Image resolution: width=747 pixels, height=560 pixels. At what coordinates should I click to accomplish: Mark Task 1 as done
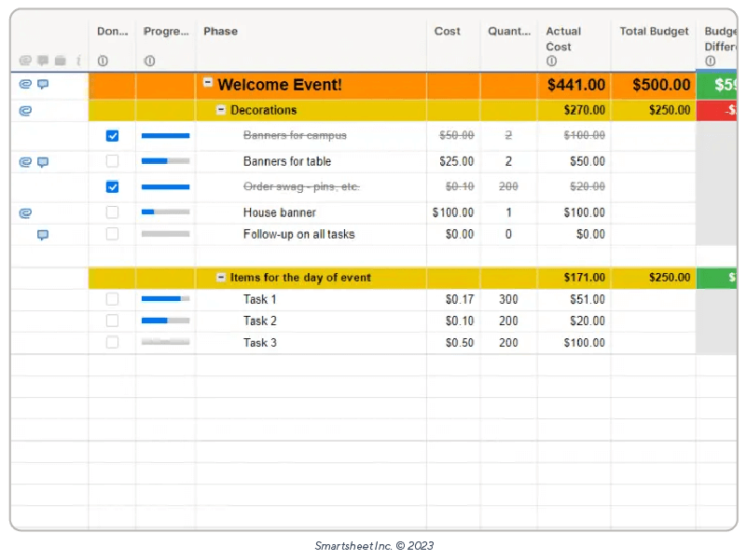point(113,299)
